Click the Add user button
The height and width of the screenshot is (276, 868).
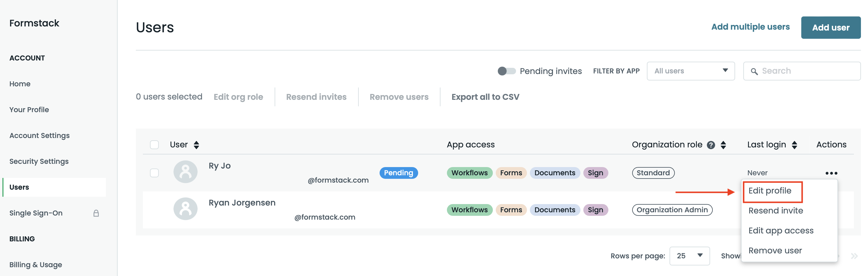click(x=830, y=28)
